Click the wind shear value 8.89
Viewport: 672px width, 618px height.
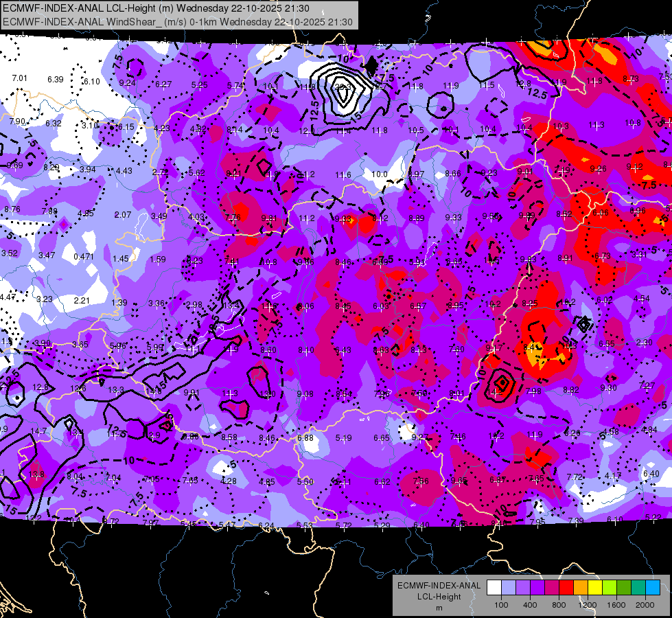(x=417, y=218)
